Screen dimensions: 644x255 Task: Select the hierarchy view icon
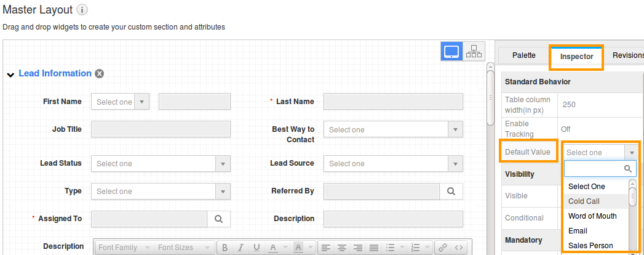[474, 52]
